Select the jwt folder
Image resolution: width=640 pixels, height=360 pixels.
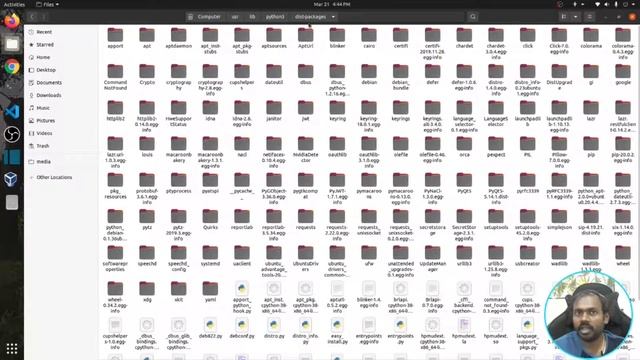[305, 111]
